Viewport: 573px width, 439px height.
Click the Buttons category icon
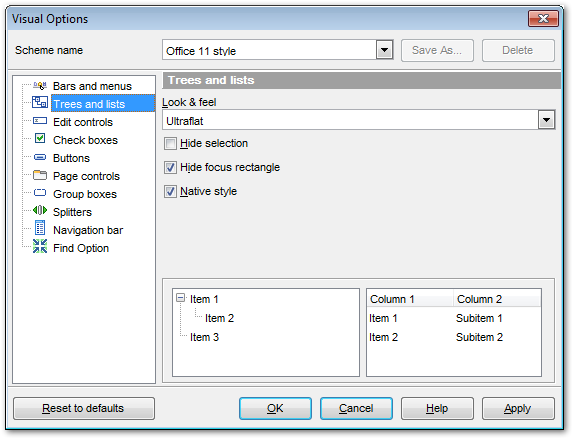click(40, 157)
